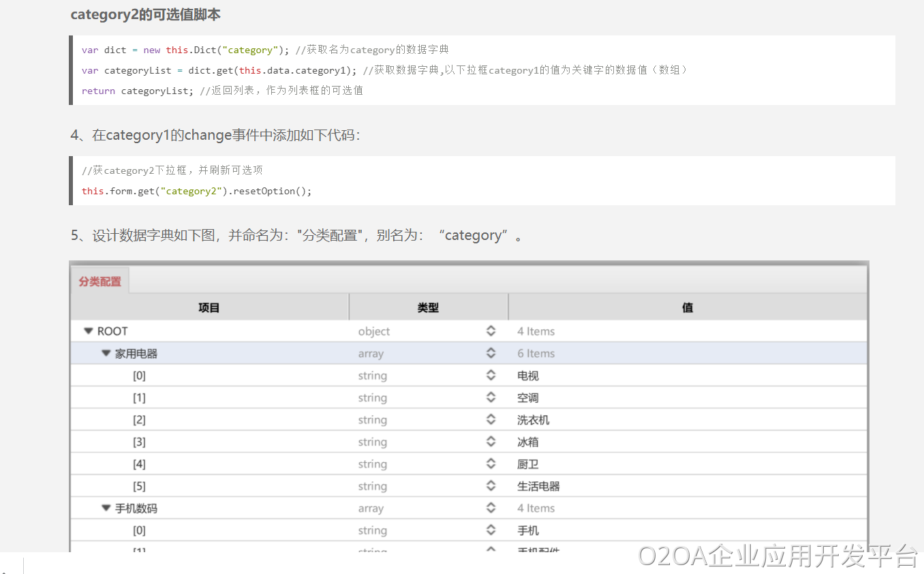Collapse the 家用电器 array node
Image resolution: width=924 pixels, height=574 pixels.
(x=106, y=354)
